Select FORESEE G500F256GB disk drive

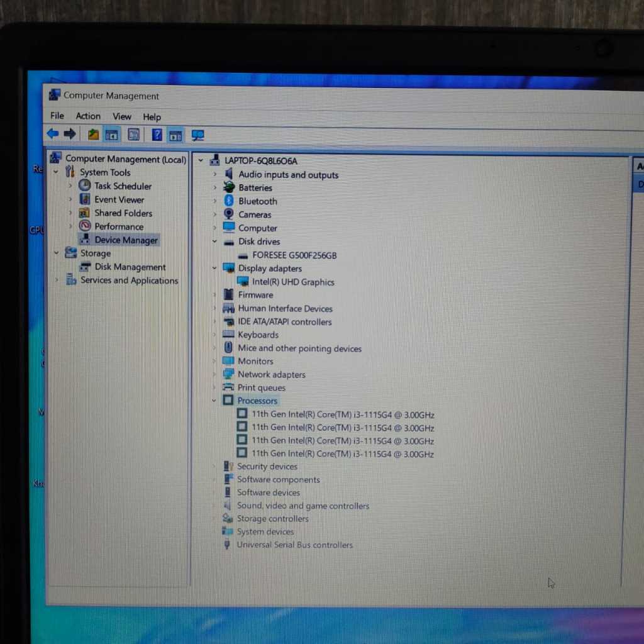294,255
